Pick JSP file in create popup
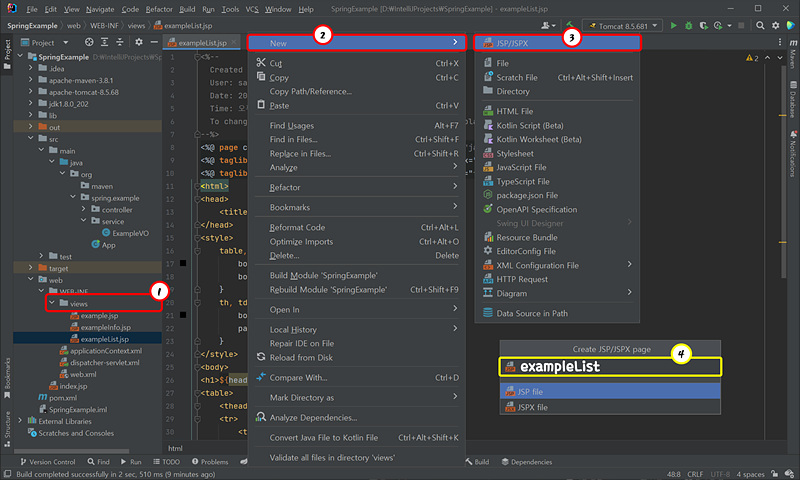 [610, 392]
